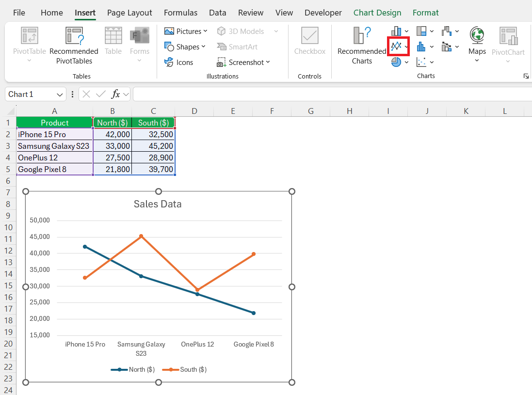Switch to the Format tab
532x395 pixels.
[425, 13]
